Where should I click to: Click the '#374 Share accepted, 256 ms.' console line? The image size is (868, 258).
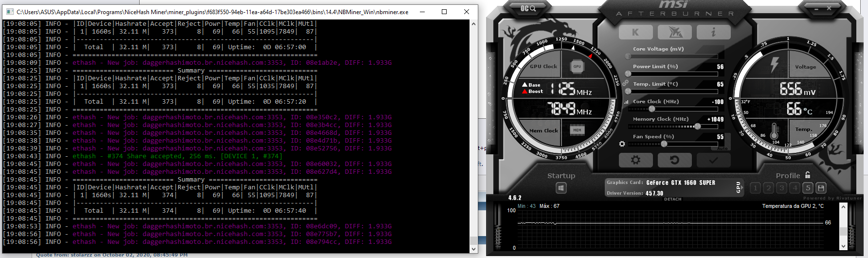click(x=178, y=156)
